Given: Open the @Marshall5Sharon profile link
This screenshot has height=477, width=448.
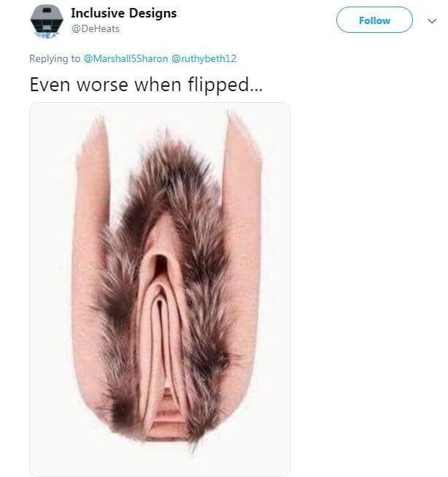Looking at the screenshot, I should click(x=125, y=58).
